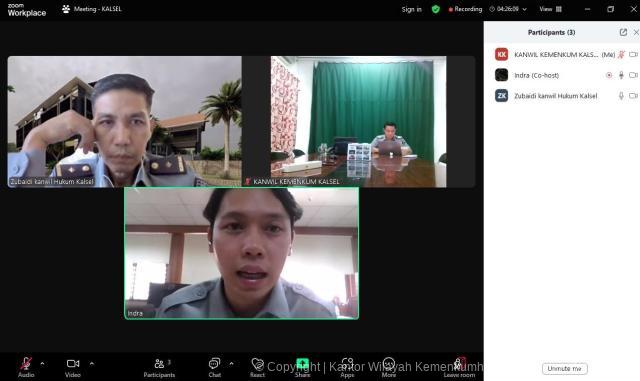Open the React heart icon
Screen dimensions: 640x381
tap(258, 363)
